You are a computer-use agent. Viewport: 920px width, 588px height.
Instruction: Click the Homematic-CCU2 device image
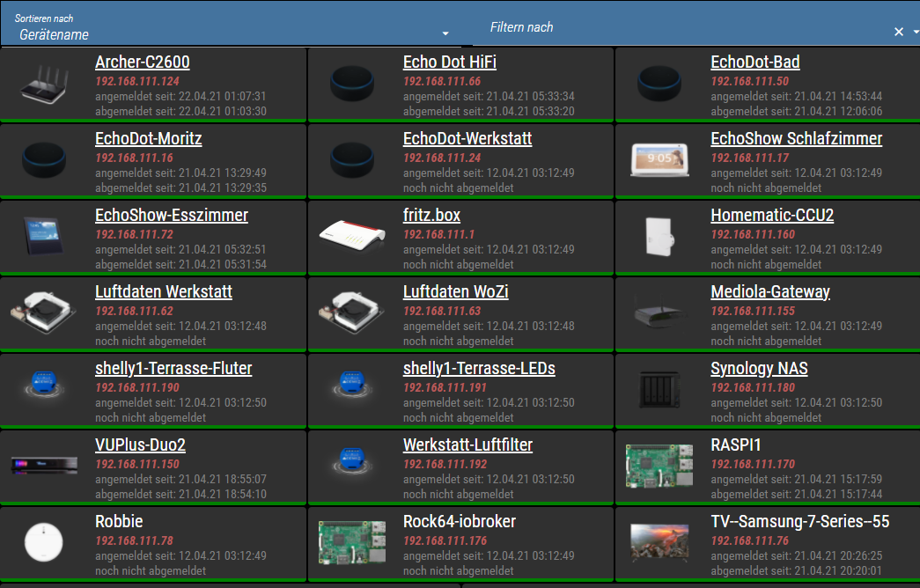(x=659, y=236)
